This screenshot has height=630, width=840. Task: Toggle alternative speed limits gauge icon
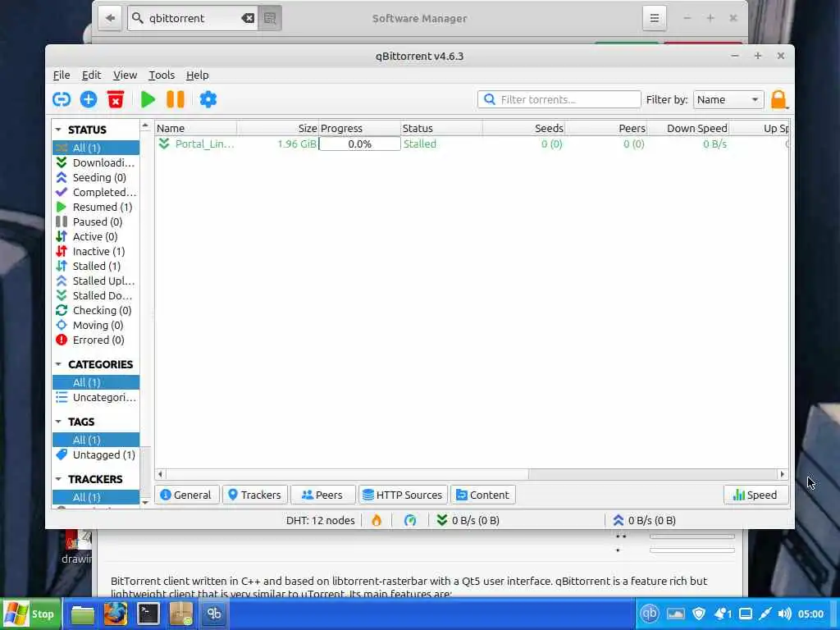click(x=410, y=520)
